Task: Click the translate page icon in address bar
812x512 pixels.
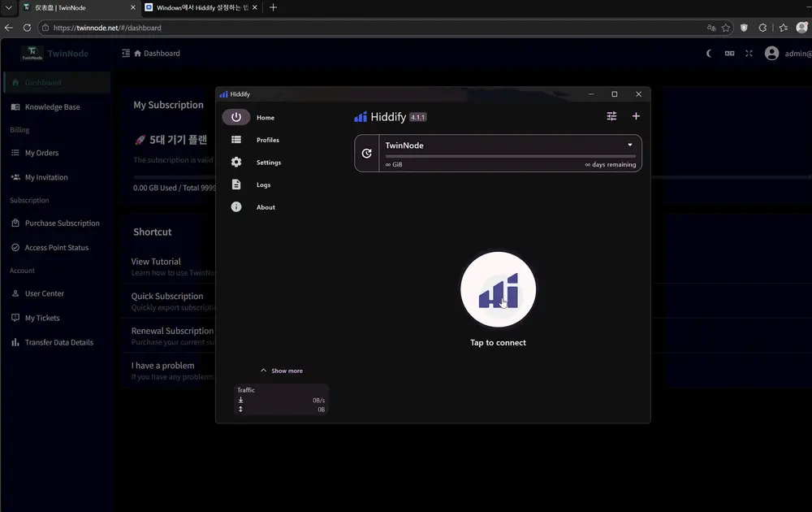Action: (x=711, y=28)
